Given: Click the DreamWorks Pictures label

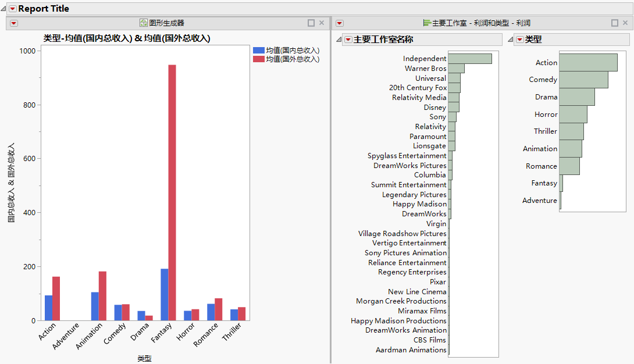Looking at the screenshot, I should click(x=409, y=166).
